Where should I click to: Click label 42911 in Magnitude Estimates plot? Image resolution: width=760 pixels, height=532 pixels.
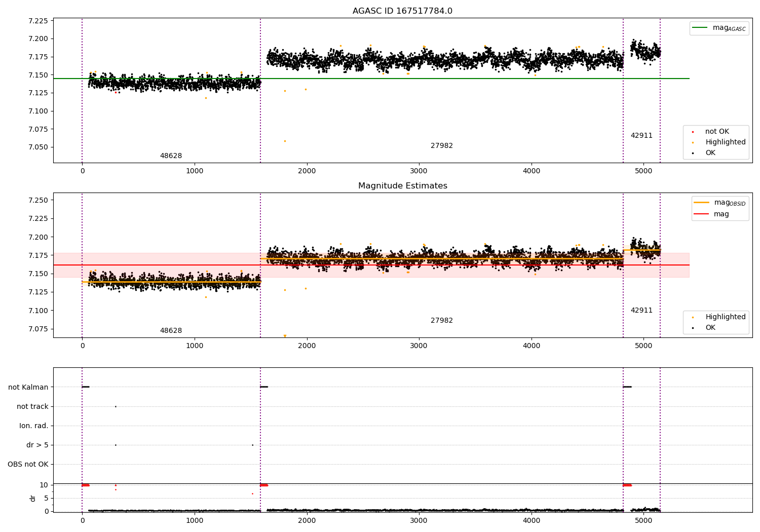tap(641, 311)
